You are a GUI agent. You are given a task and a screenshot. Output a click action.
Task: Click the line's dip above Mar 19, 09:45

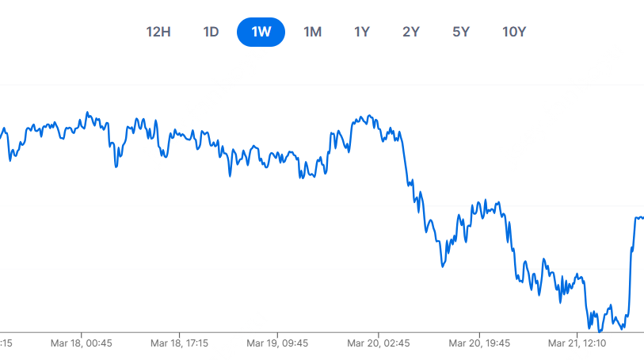coord(301,175)
